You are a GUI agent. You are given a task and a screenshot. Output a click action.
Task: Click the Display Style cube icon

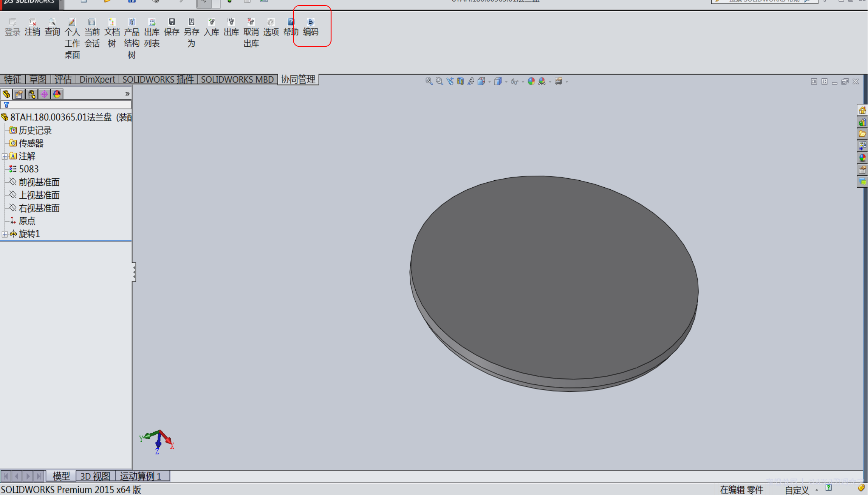[498, 81]
